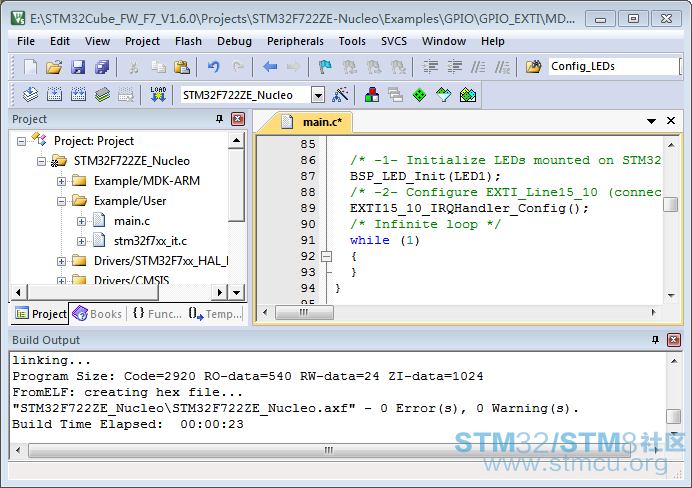Indent selected lines icon

click(430, 67)
